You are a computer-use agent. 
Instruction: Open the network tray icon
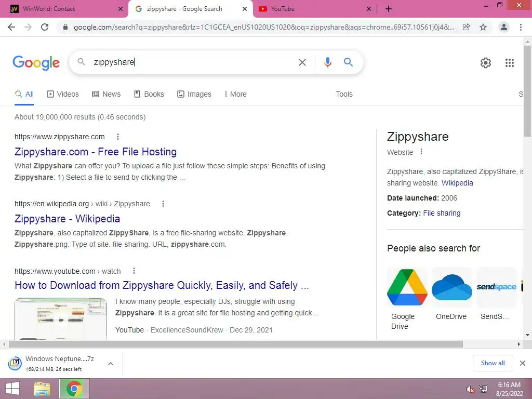[483, 389]
